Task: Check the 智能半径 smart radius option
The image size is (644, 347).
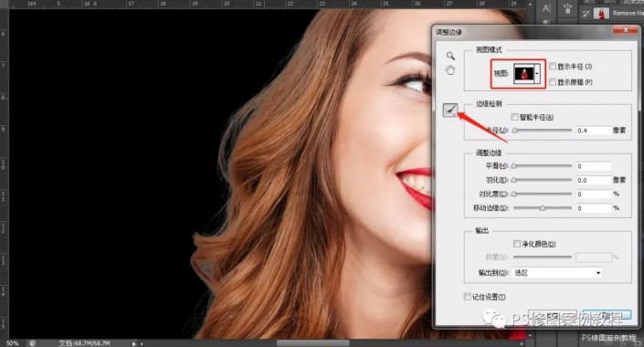Action: [x=514, y=117]
